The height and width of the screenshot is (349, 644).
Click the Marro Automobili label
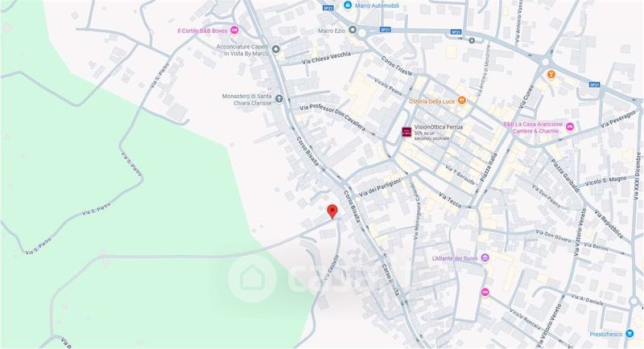point(377,6)
